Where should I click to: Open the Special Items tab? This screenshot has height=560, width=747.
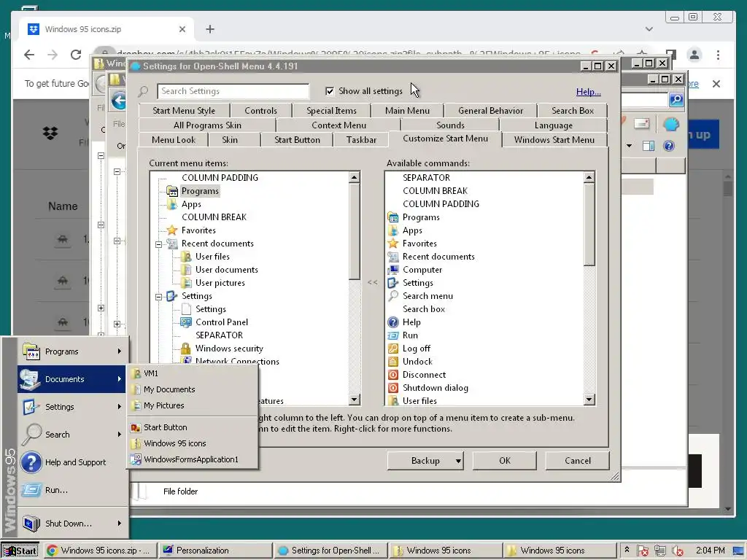332,111
